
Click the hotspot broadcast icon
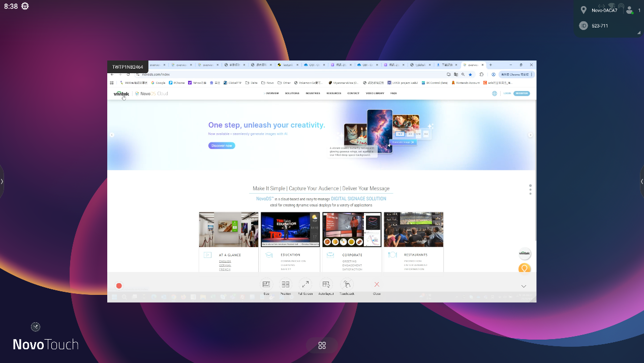(x=621, y=6)
